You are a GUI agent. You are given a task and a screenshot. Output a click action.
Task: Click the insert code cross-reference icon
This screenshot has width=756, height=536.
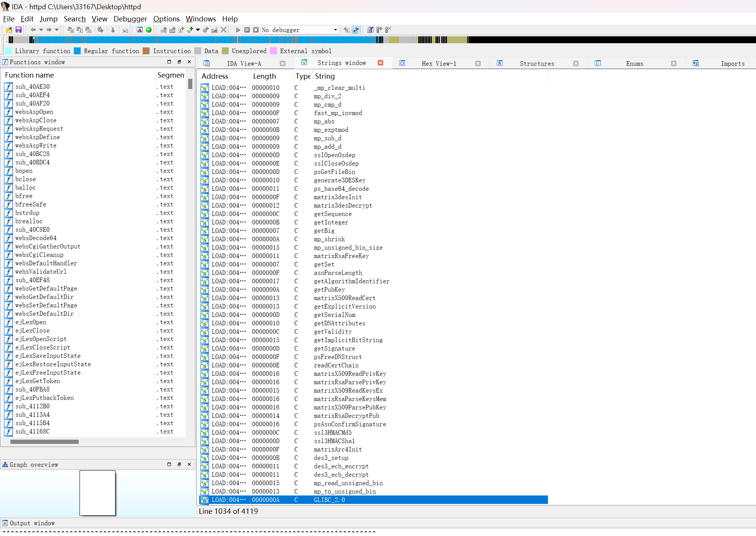pos(164,30)
